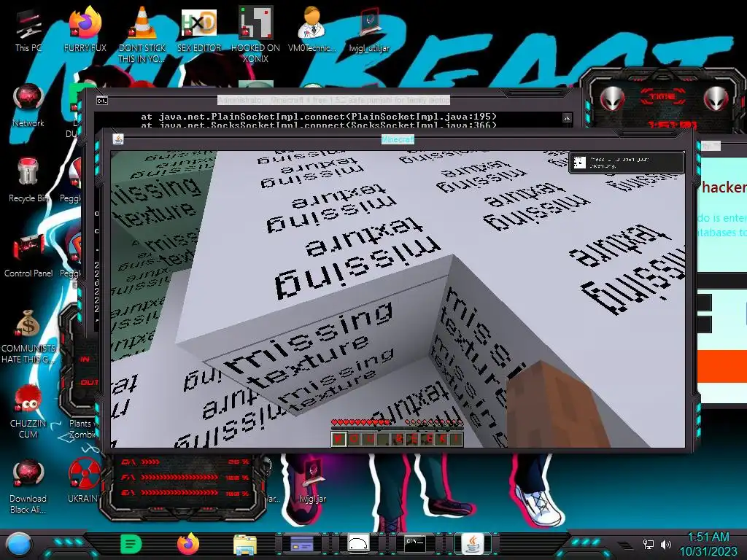The image size is (747, 560).
Task: Launch HOOKED ON XONIX desktop shortcut
Action: (x=255, y=34)
